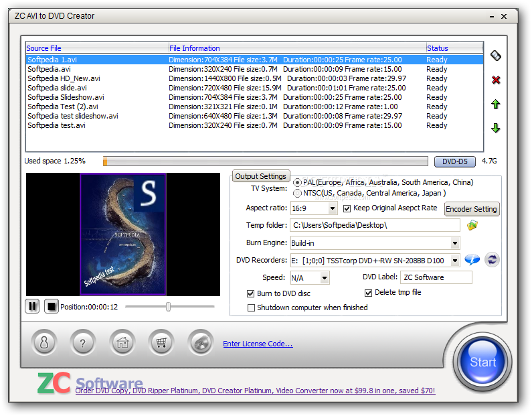
Task: Open the Speed dropdown
Action: point(325,278)
